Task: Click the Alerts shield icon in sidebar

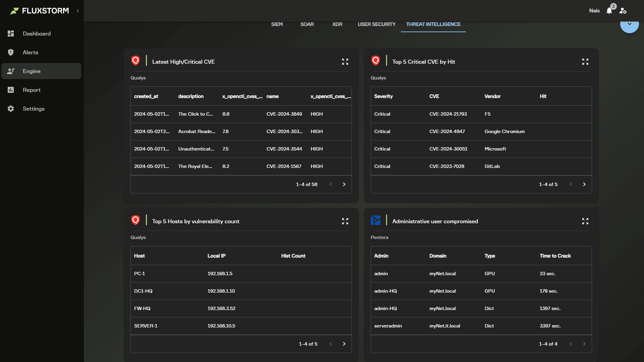Action: pos(11,52)
